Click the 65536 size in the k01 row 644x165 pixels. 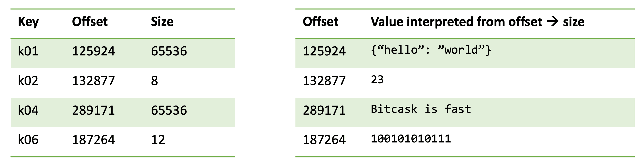tap(169, 51)
